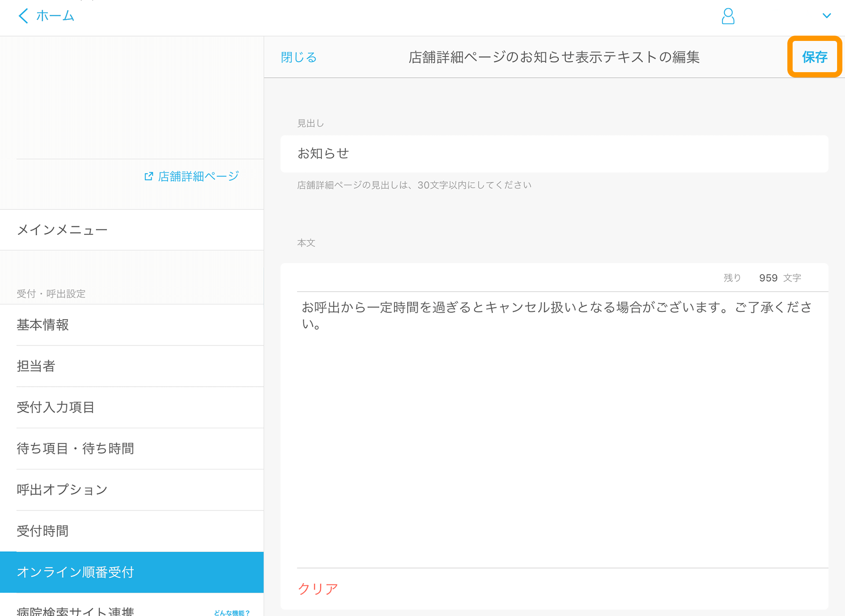Click the 見出し heading input field

554,154
